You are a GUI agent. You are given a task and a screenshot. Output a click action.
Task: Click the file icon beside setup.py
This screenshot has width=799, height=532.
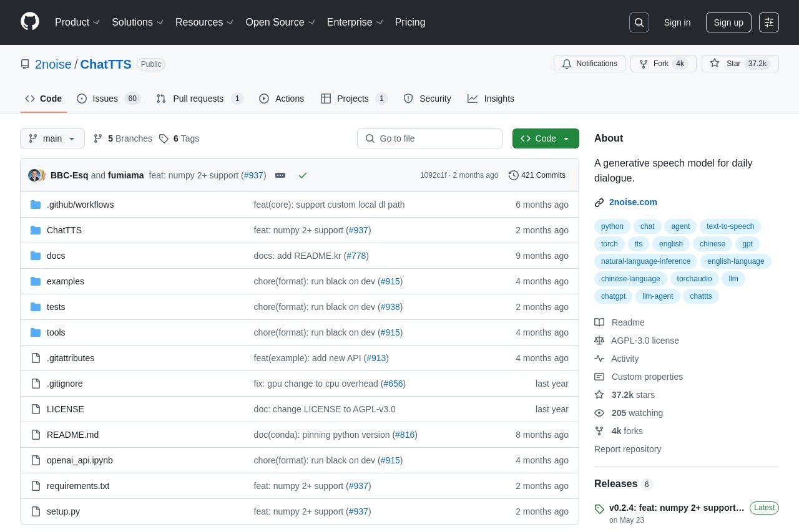click(x=36, y=511)
